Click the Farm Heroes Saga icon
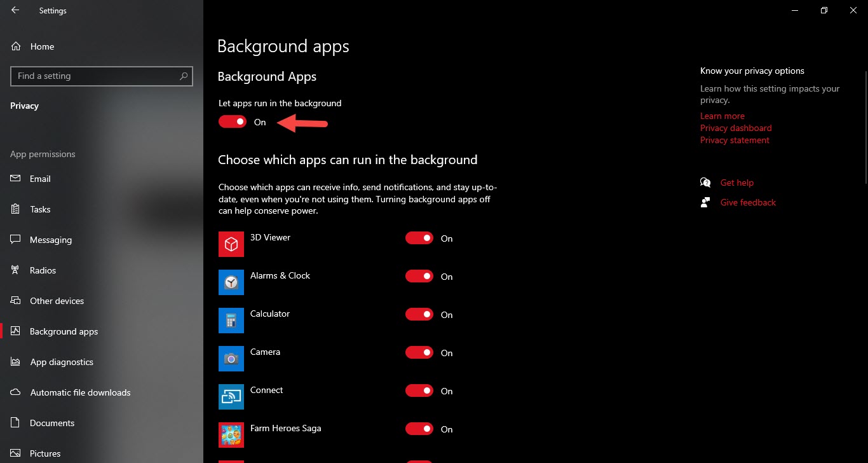 [231, 435]
